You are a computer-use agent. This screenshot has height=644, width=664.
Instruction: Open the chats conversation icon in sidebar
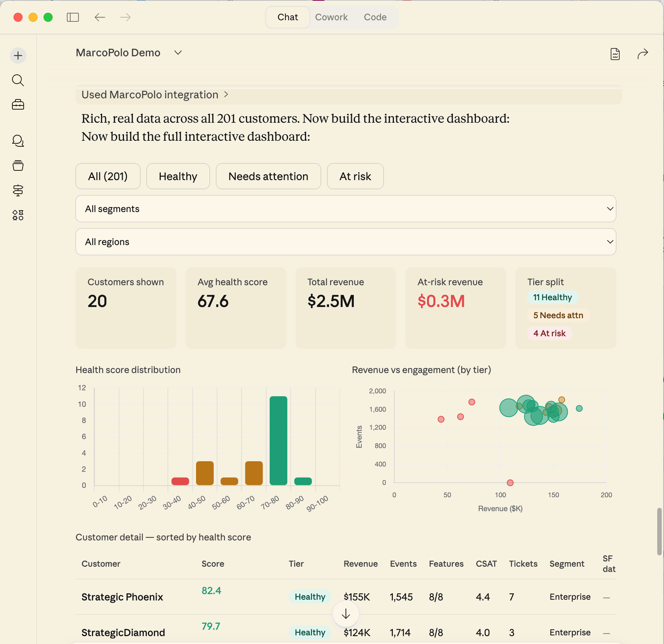pyautogui.click(x=18, y=141)
